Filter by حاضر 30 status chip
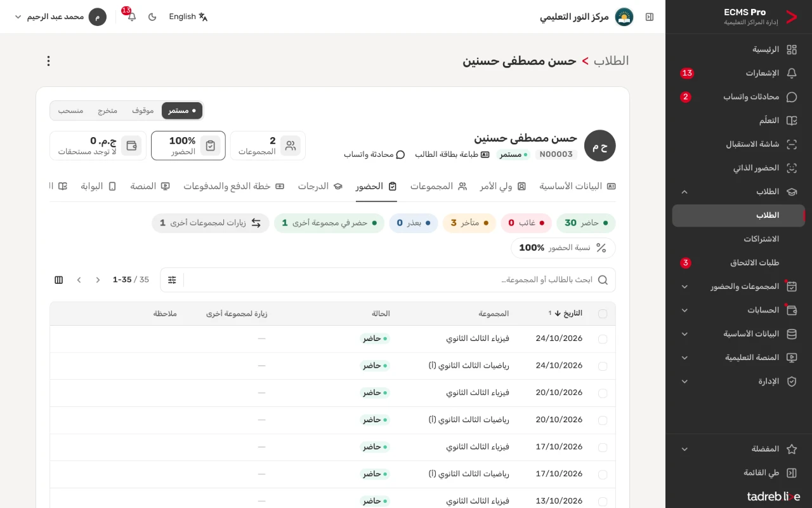 tap(586, 223)
